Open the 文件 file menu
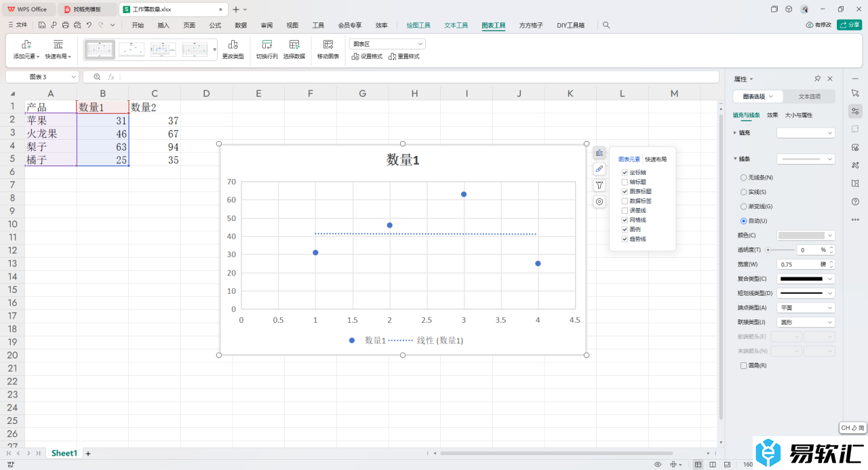 [18, 25]
